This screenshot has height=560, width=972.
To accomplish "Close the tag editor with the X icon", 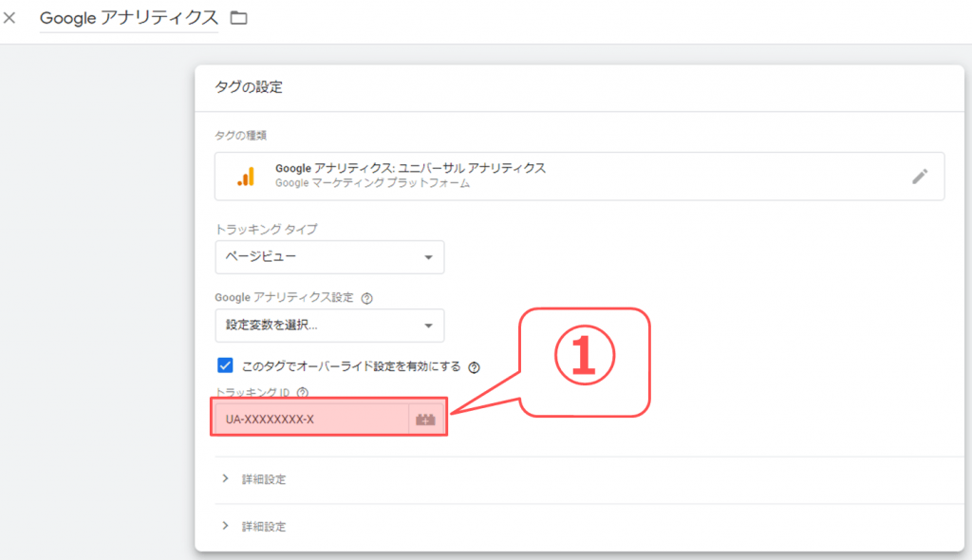I will pos(9,18).
